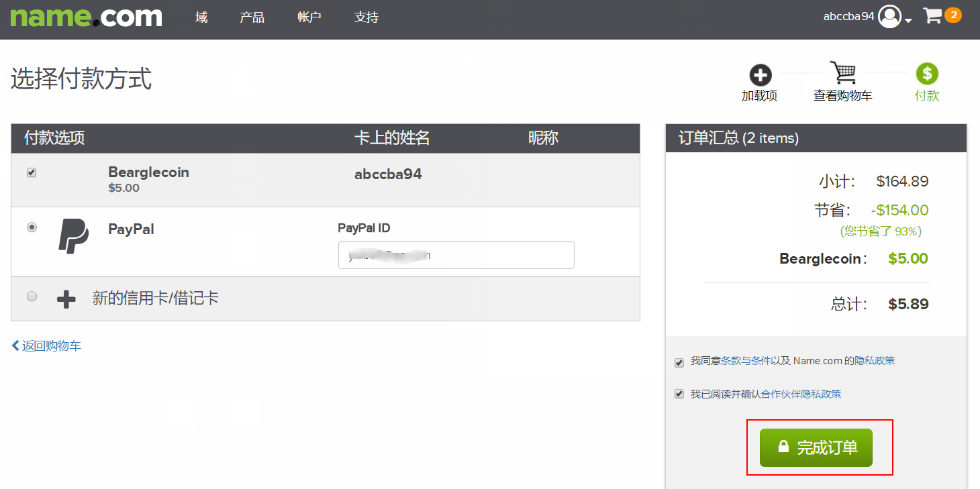Toggle the partner privacy policy checkbox
Image resolution: width=980 pixels, height=489 pixels.
[679, 394]
